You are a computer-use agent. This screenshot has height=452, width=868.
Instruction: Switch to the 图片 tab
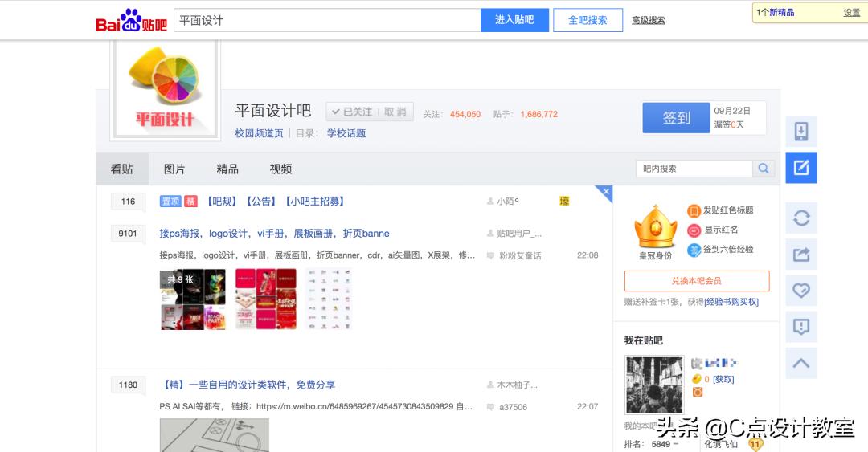pos(174,169)
